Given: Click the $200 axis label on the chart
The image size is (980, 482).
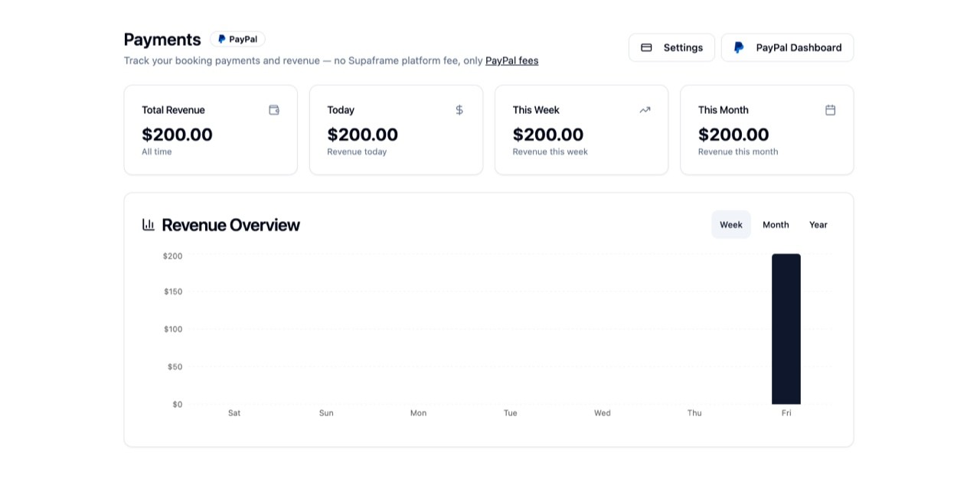Looking at the screenshot, I should pos(171,256).
